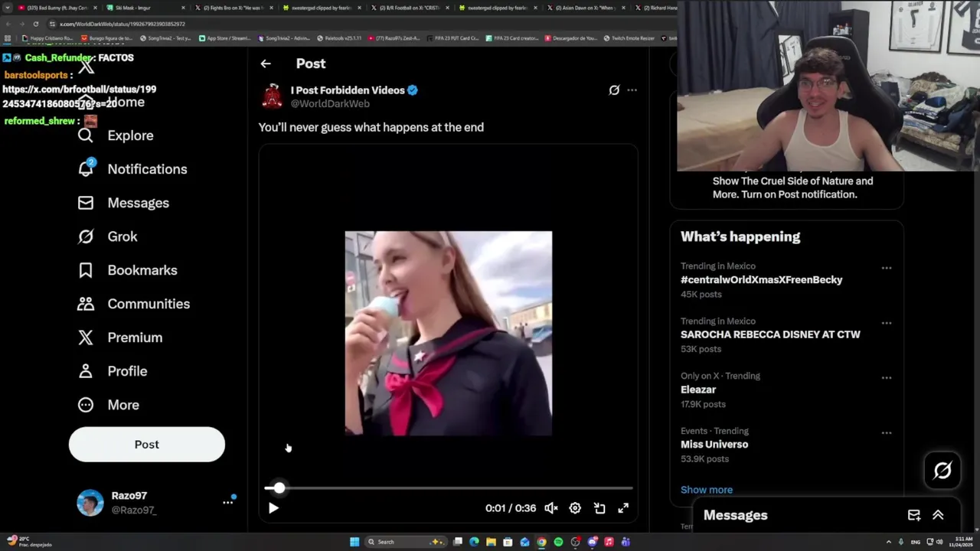Click the video thumbnail frame
The width and height of the screenshot is (980, 551).
[x=448, y=333]
